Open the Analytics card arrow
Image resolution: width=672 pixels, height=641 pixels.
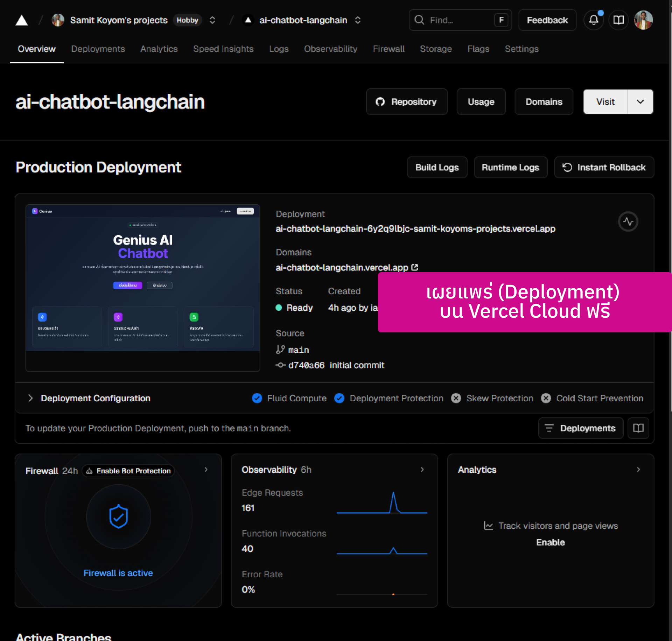639,470
